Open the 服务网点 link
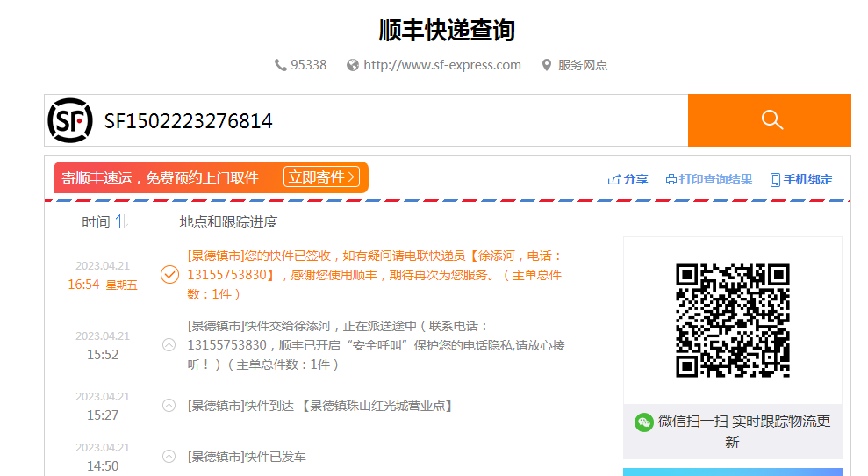The image size is (868, 476). click(x=583, y=65)
